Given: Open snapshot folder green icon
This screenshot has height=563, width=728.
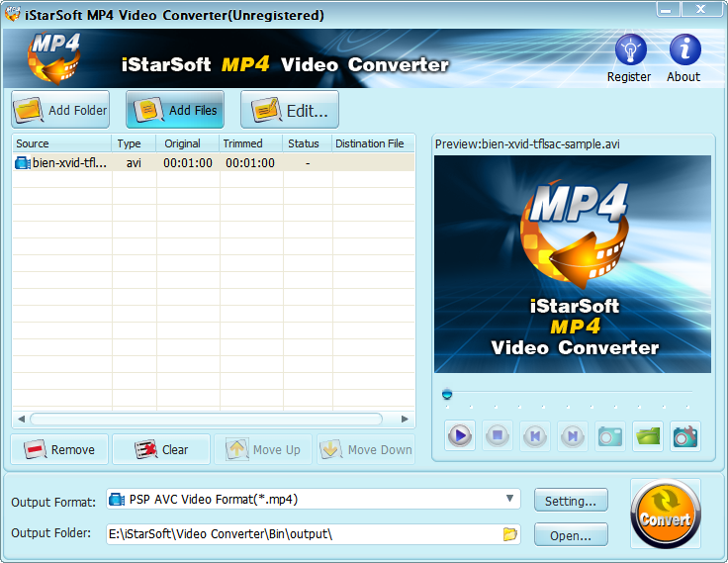Looking at the screenshot, I should (648, 435).
